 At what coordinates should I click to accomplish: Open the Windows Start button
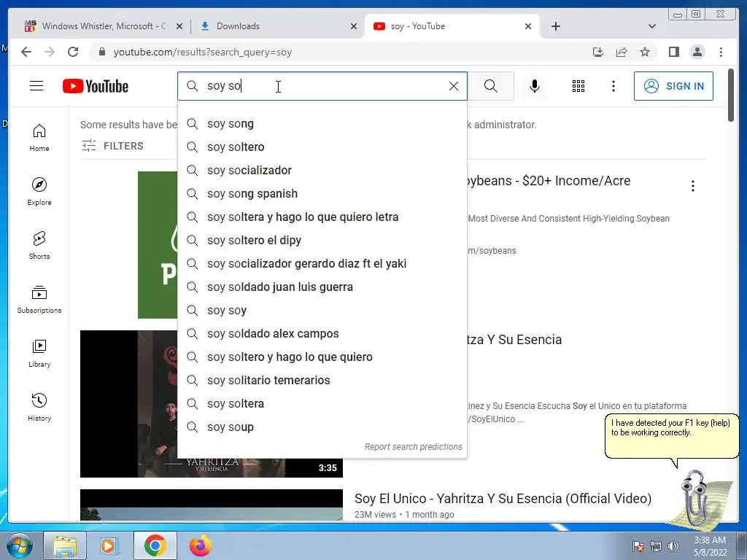pos(19,545)
